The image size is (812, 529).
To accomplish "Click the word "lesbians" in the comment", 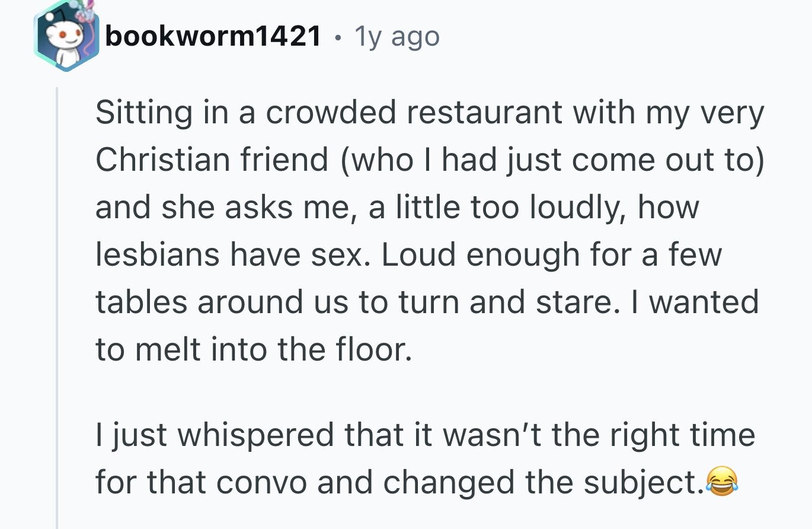I will click(158, 255).
